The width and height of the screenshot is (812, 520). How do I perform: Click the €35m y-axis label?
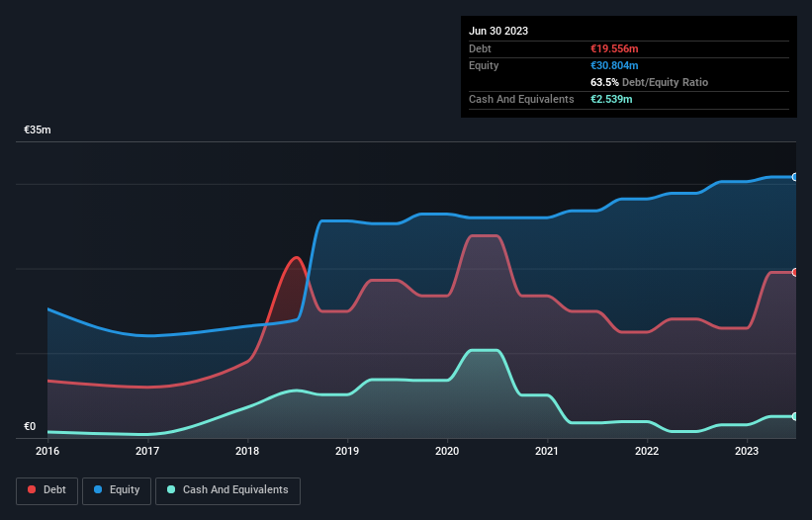(38, 130)
